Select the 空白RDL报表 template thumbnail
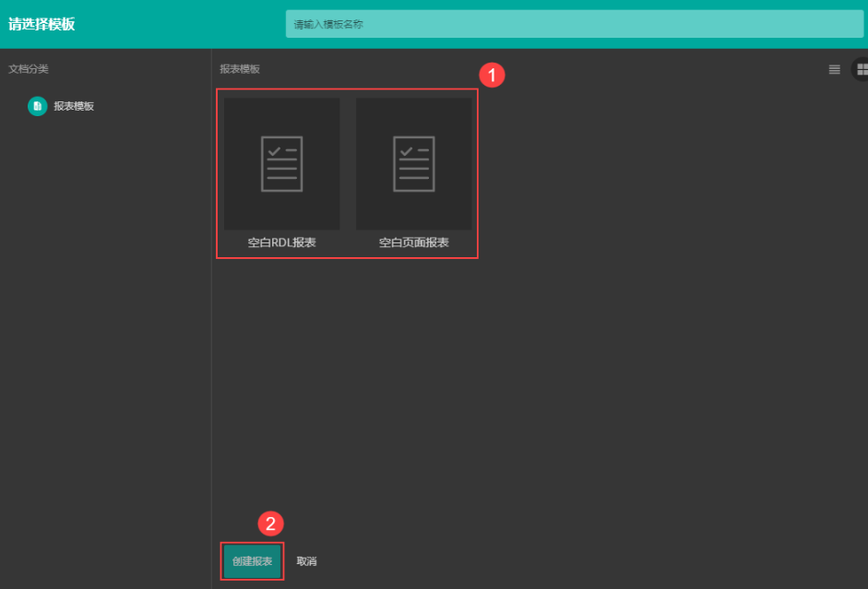 281,164
